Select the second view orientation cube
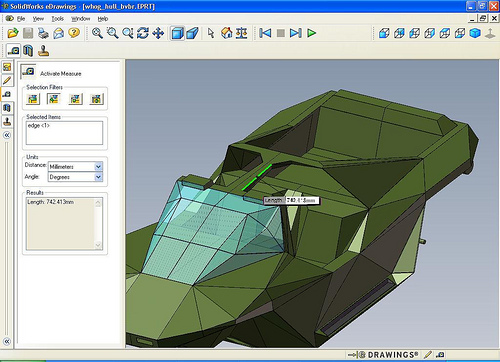The image size is (500, 362). click(x=399, y=33)
